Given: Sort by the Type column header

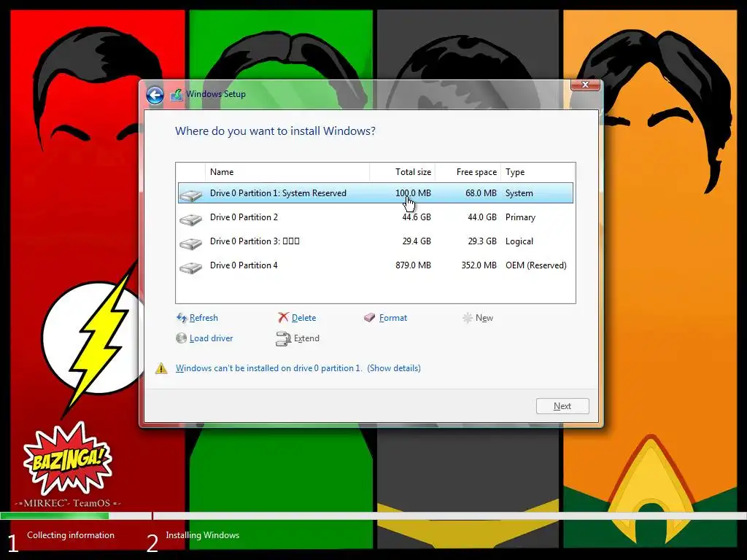Looking at the screenshot, I should pyautogui.click(x=538, y=172).
